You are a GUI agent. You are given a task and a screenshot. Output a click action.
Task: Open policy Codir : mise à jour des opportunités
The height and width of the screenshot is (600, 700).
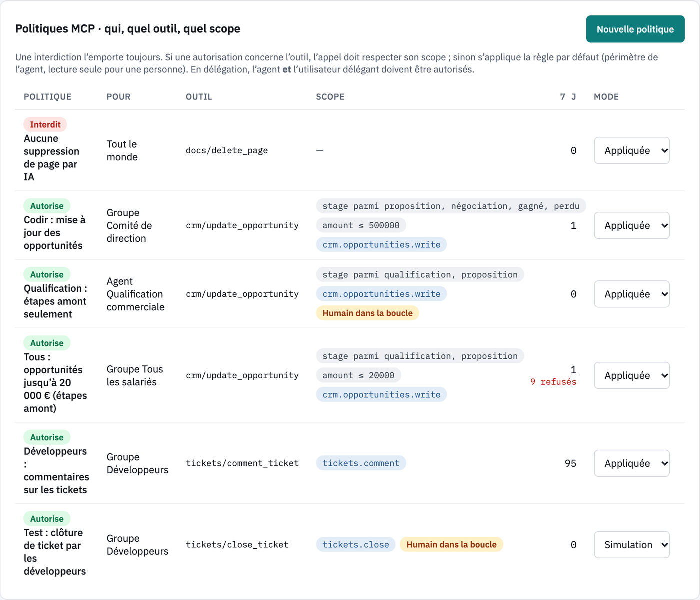click(55, 233)
